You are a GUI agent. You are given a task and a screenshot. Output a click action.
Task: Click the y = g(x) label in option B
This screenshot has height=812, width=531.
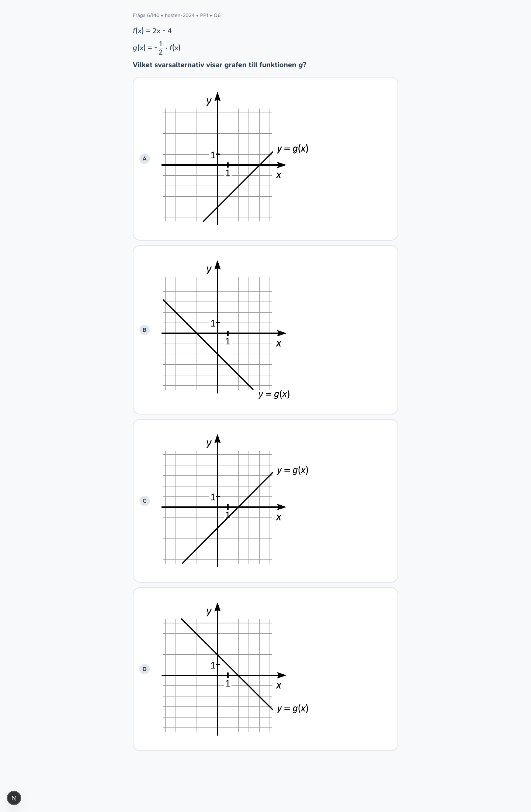pos(274,394)
